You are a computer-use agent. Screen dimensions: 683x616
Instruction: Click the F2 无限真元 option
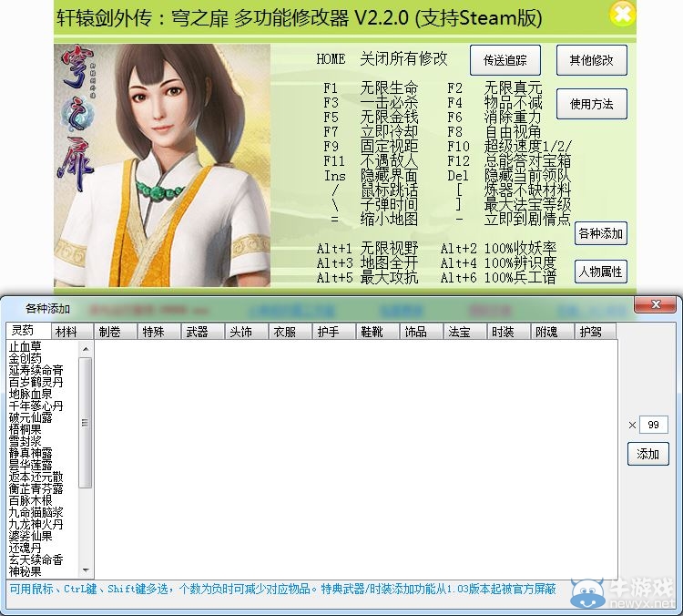pos(494,88)
